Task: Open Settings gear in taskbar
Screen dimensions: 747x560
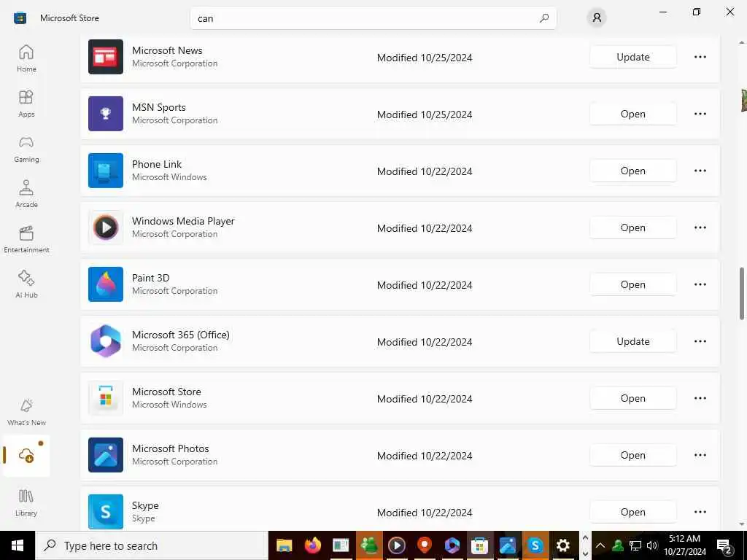Action: point(562,545)
